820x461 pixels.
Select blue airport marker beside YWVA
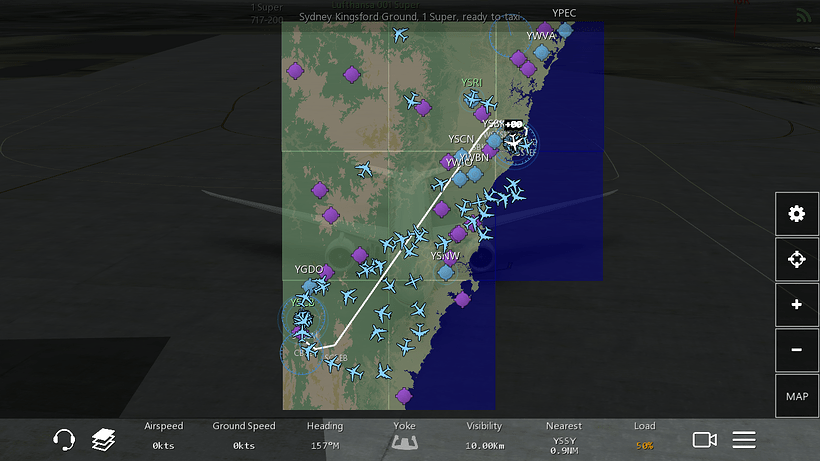pyautogui.click(x=542, y=52)
